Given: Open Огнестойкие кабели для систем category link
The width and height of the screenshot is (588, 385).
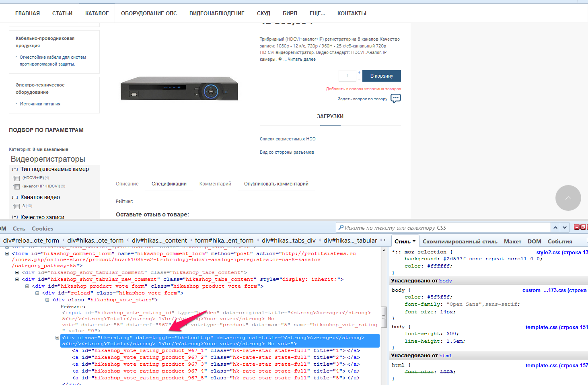Looking at the screenshot, I should [x=53, y=61].
